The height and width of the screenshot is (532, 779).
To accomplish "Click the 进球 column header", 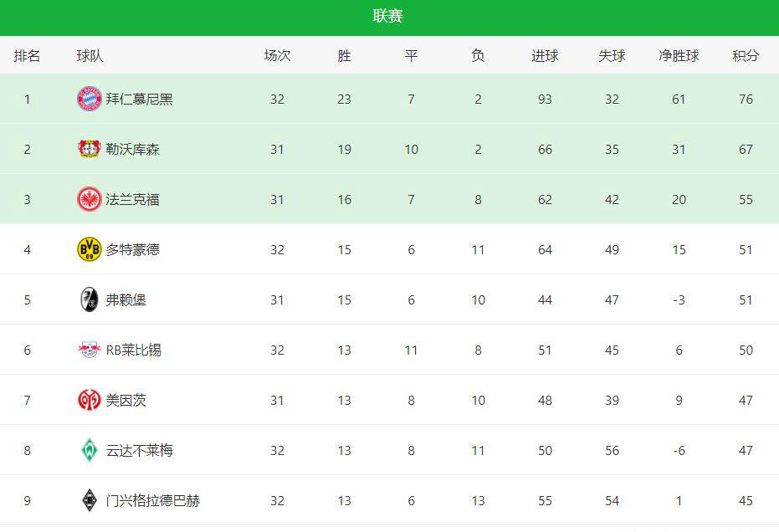I will (545, 56).
